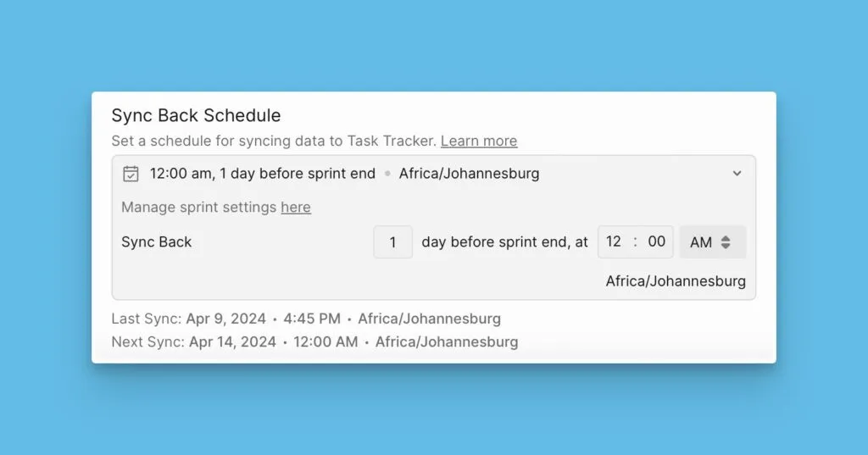Follow the 'here' sprint settings link
This screenshot has width=868, height=455.
(296, 208)
